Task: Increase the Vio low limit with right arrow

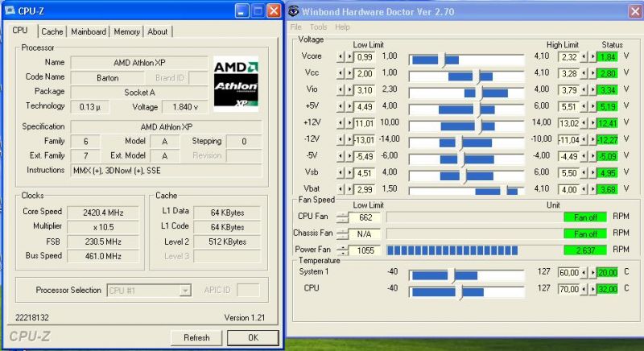Action: 349,90
